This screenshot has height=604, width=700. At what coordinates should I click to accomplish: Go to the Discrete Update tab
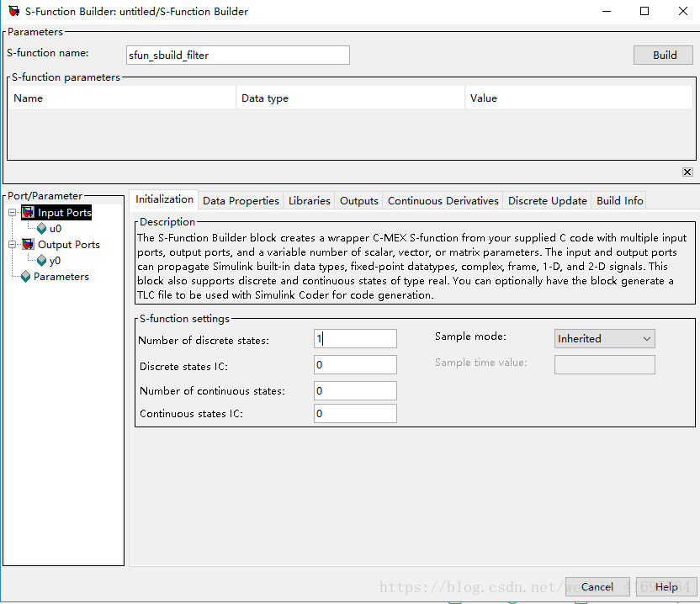[547, 201]
